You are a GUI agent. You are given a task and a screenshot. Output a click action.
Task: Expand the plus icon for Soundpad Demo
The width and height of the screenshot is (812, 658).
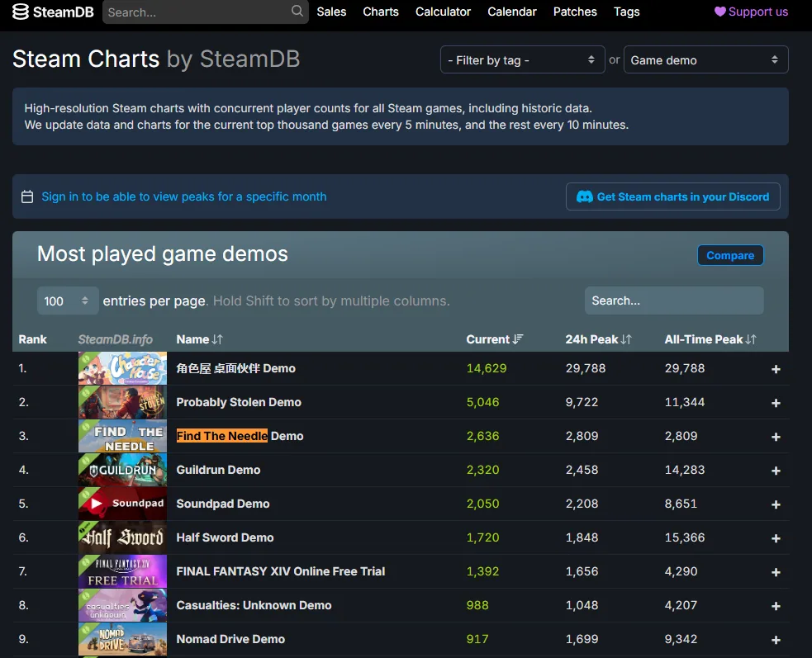(x=776, y=504)
